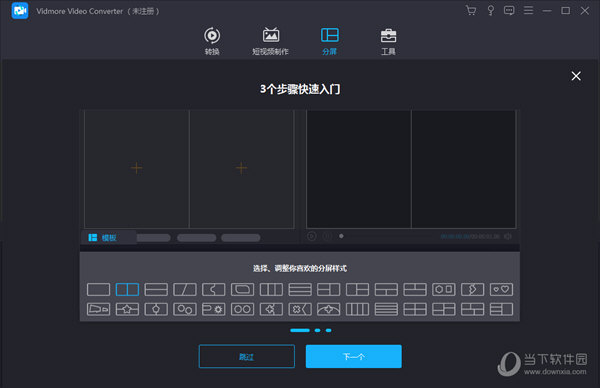Choose the rounded inset frame template
The image size is (600, 388).
(242, 290)
